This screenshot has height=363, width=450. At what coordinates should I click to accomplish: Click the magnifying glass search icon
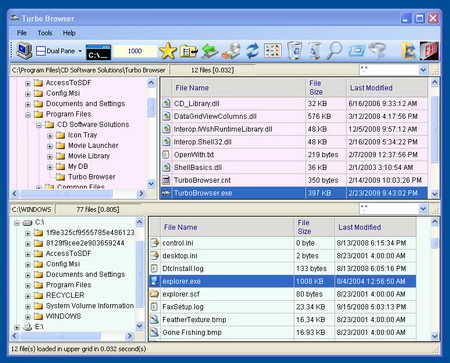[x=334, y=51]
